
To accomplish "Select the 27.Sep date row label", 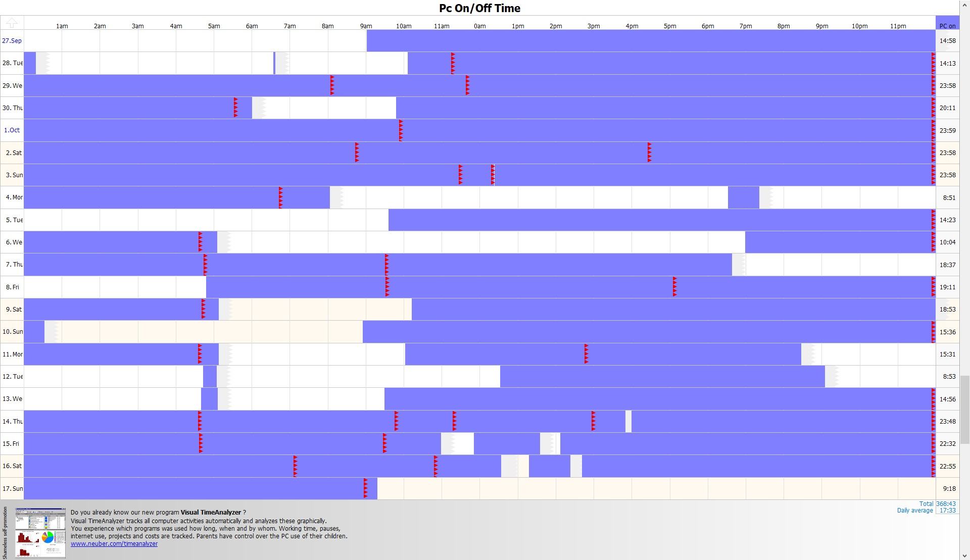I will pos(12,41).
